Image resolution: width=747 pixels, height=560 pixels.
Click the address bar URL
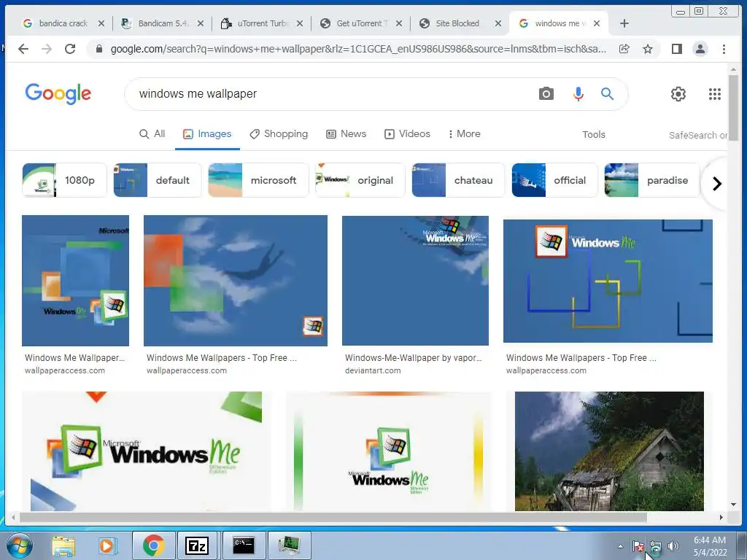point(358,49)
